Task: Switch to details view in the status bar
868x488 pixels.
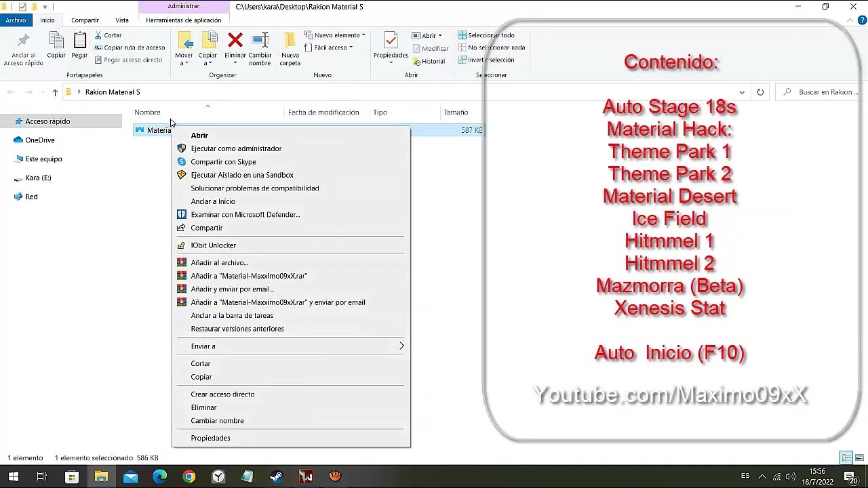Action: click(846, 458)
